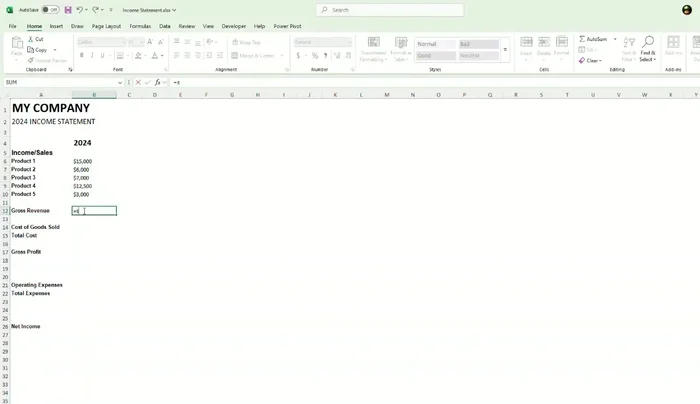Click the Copy button
Image resolution: width=700 pixels, height=404 pixels.
click(38, 50)
